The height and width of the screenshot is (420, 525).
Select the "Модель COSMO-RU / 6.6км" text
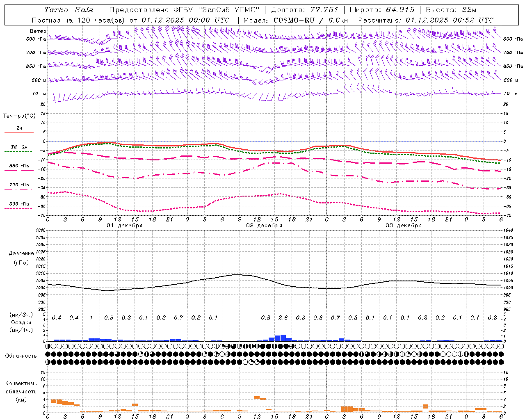pyautogui.click(x=296, y=20)
